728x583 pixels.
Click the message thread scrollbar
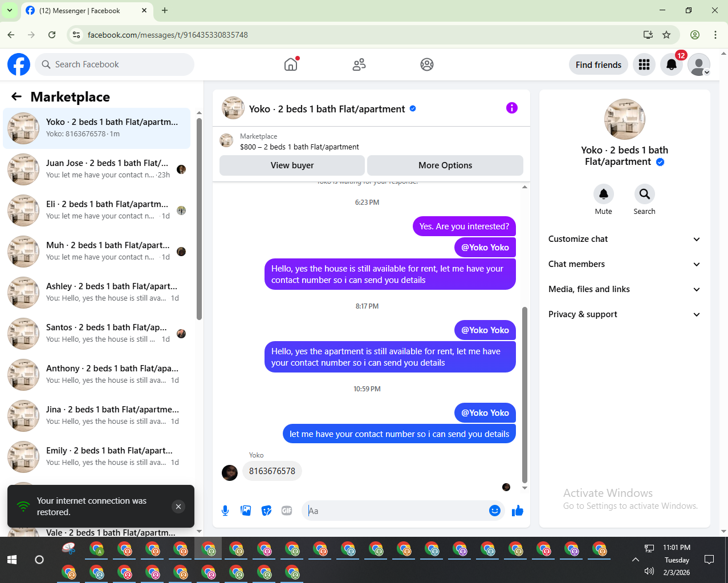coord(525,395)
